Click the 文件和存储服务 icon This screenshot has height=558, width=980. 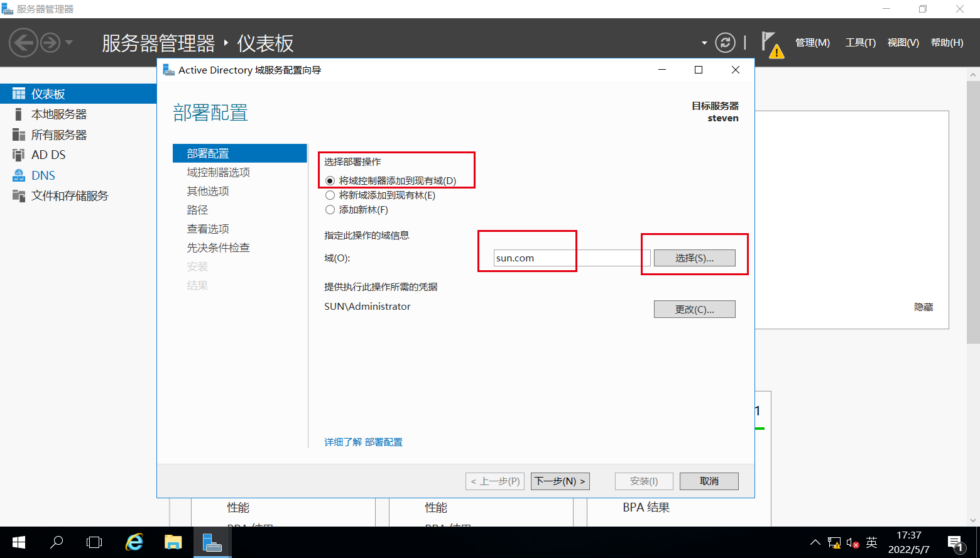coord(19,195)
